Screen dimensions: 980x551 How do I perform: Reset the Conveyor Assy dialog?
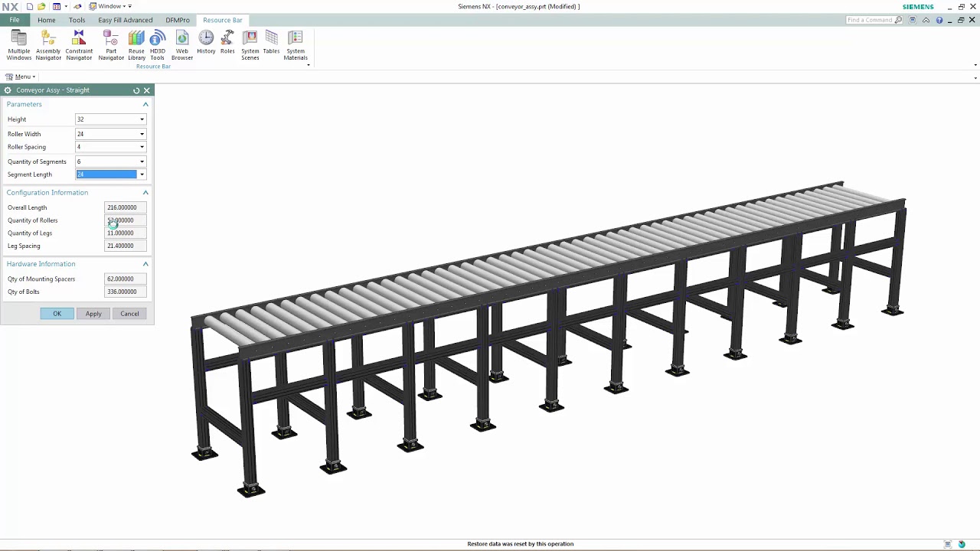pyautogui.click(x=136, y=90)
